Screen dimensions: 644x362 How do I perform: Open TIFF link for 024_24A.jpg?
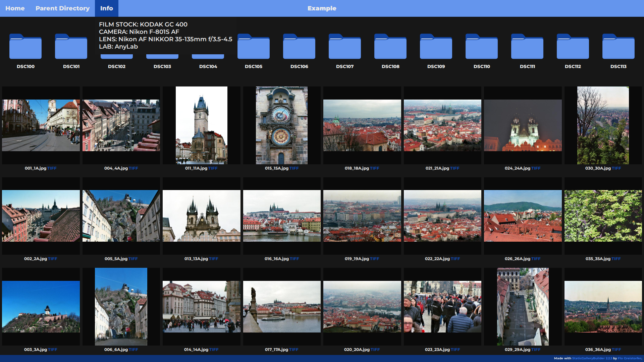point(536,168)
